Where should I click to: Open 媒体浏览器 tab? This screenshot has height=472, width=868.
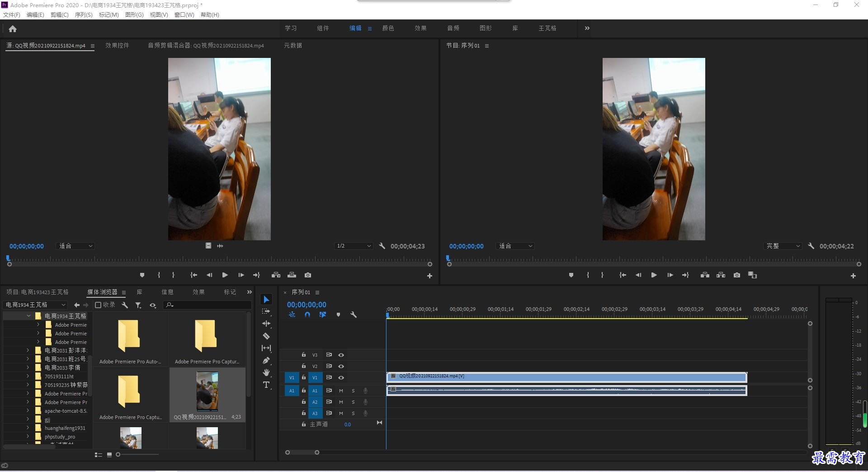pyautogui.click(x=102, y=292)
